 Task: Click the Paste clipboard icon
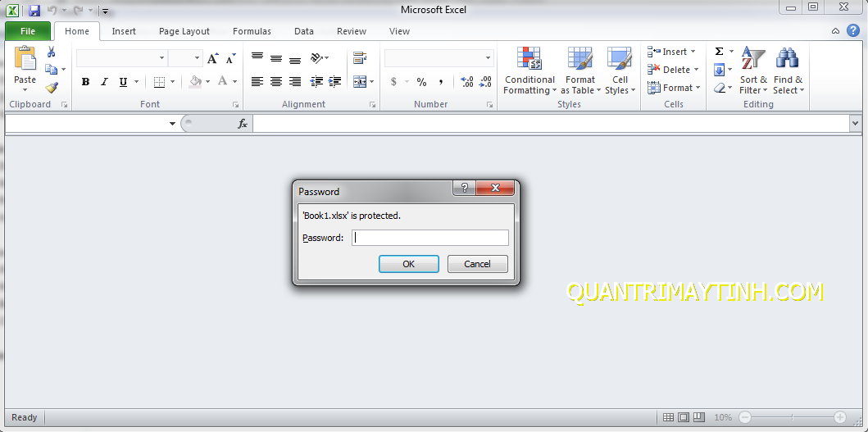[x=25, y=58]
